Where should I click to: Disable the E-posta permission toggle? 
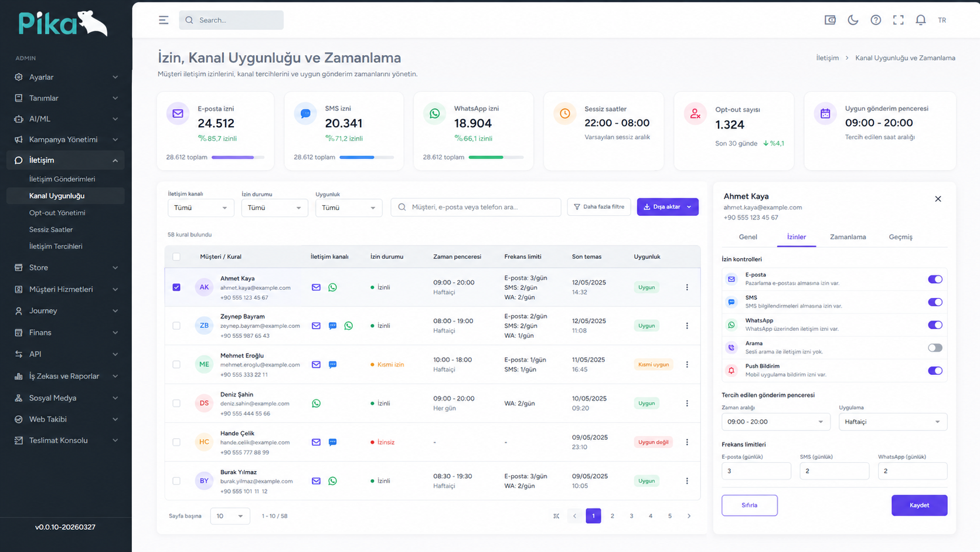[935, 279]
